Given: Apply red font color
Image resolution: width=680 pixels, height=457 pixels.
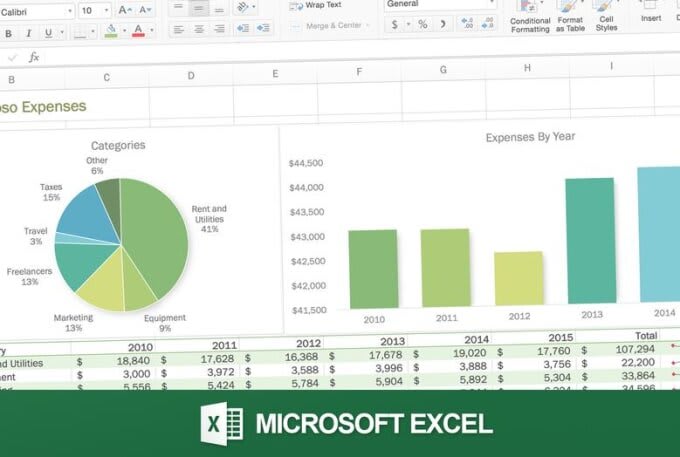Looking at the screenshot, I should [x=138, y=30].
